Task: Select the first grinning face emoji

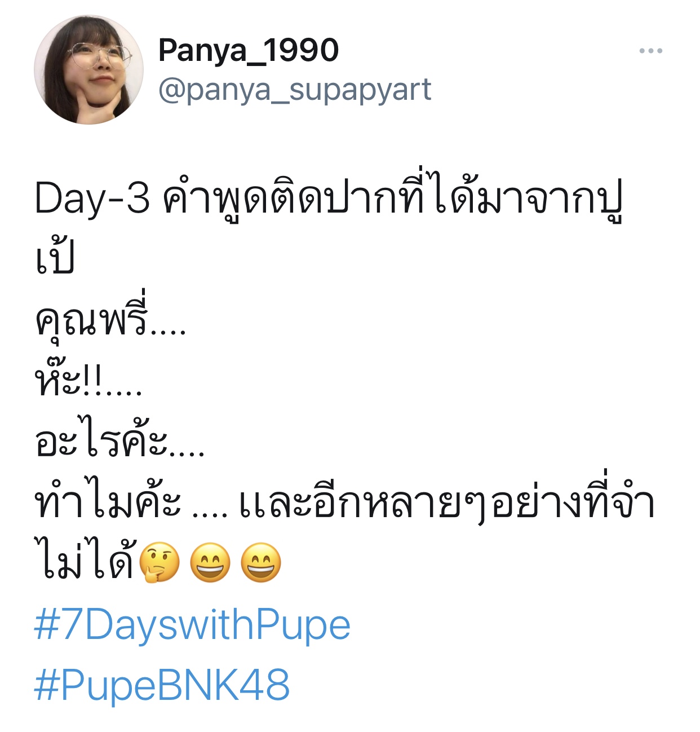Action: coord(210,563)
